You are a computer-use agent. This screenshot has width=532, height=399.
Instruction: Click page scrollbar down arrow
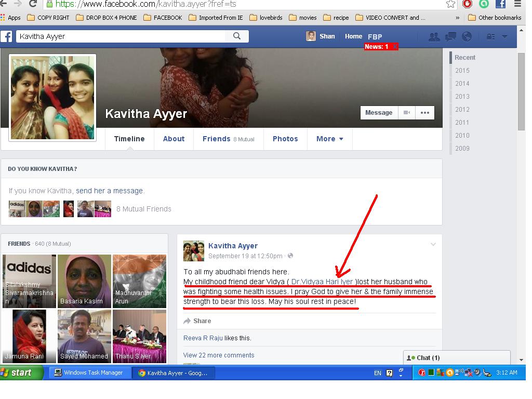coord(521,360)
